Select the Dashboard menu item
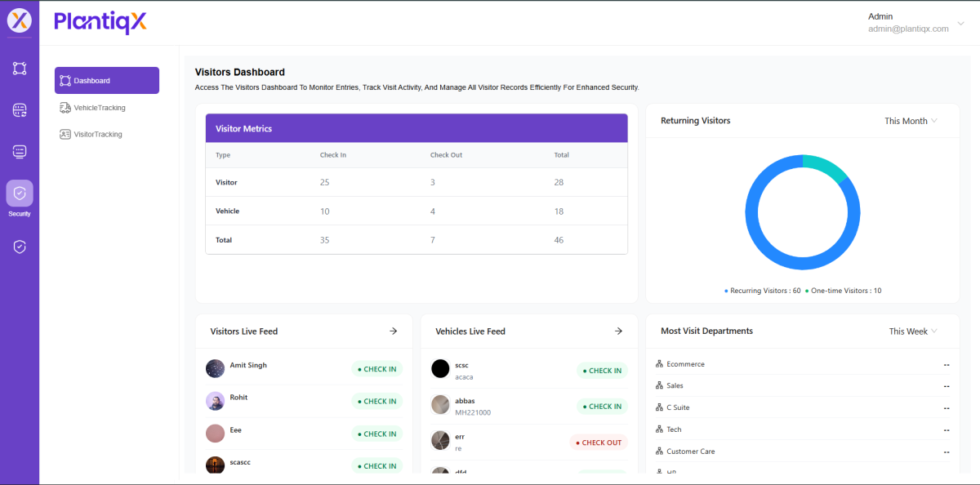 click(107, 81)
